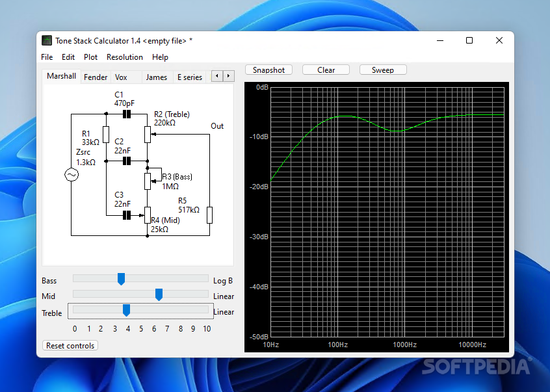This screenshot has width=550, height=392.
Task: Click the -10dB axis label
Action: click(259, 137)
